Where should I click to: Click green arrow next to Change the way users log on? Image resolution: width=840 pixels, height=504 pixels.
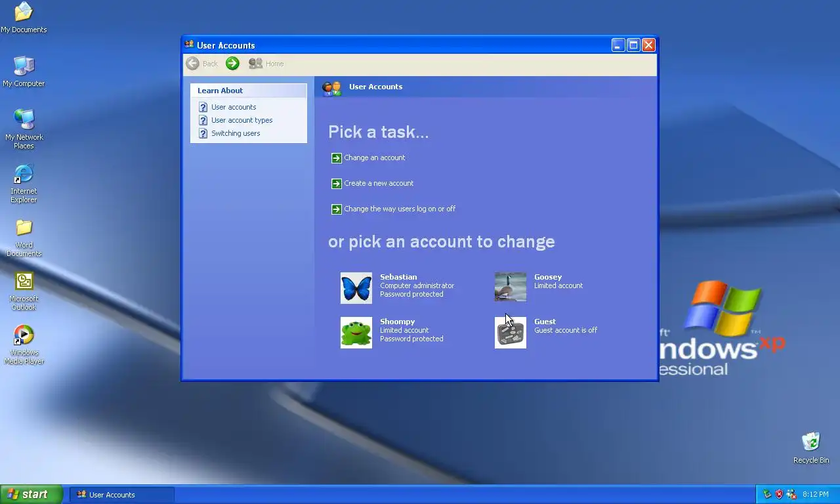[336, 209]
